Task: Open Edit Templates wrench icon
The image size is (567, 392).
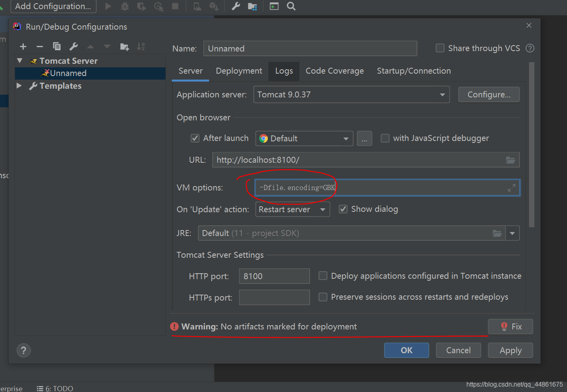Action: pos(73,47)
